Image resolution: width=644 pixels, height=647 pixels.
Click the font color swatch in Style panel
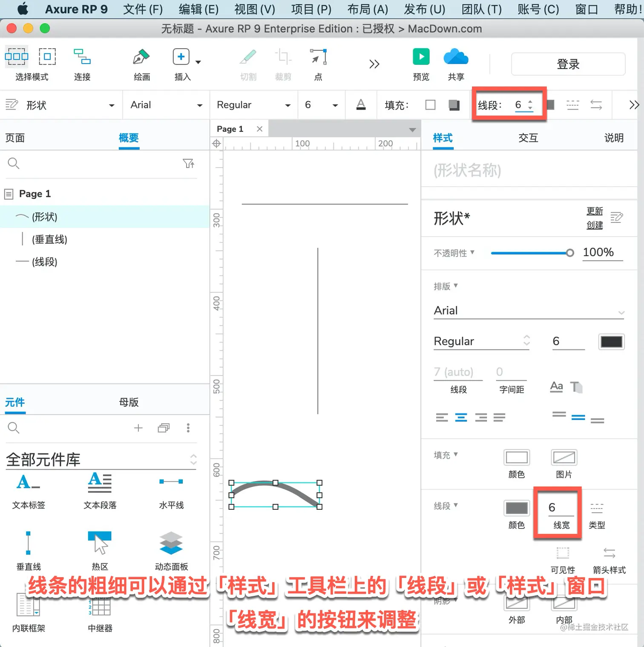click(611, 342)
